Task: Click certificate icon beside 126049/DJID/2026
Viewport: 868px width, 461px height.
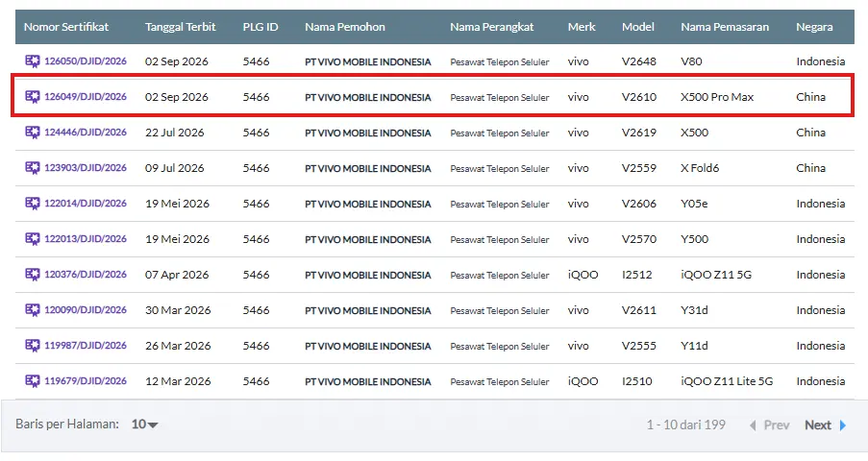Action: point(33,96)
